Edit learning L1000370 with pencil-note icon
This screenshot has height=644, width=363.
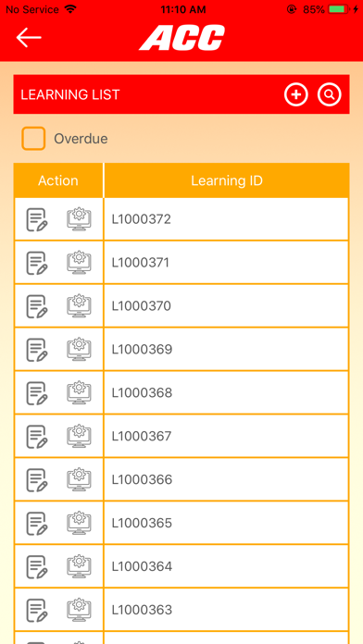(x=37, y=307)
